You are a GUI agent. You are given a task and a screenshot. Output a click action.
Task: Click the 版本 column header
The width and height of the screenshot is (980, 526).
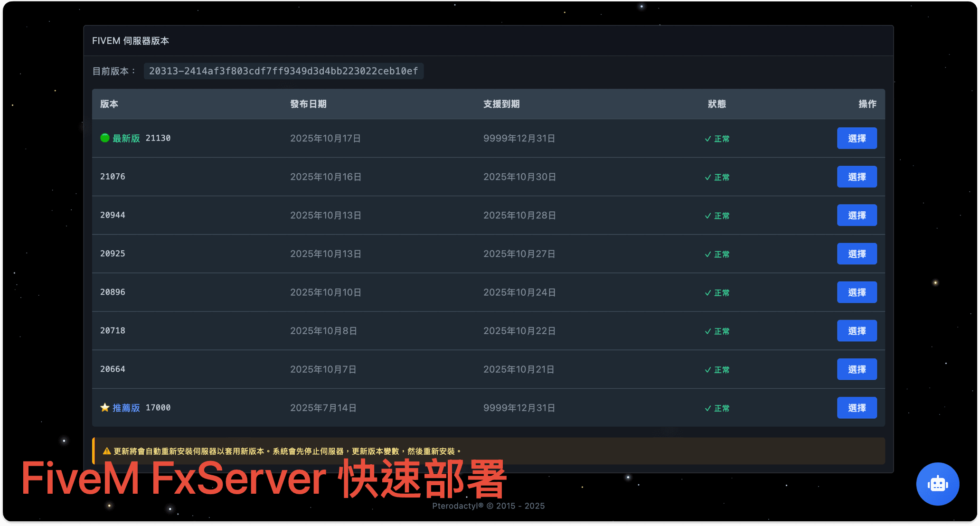(x=109, y=104)
